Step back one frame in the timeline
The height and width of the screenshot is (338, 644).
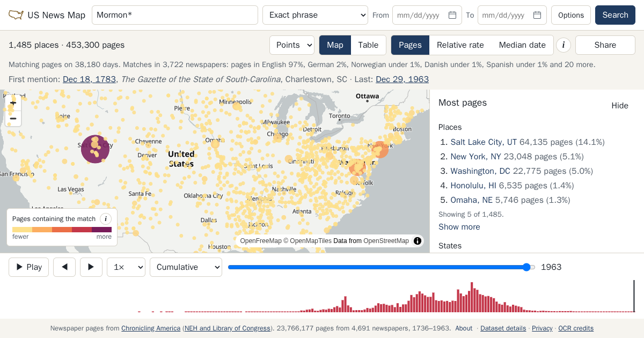[64, 267]
